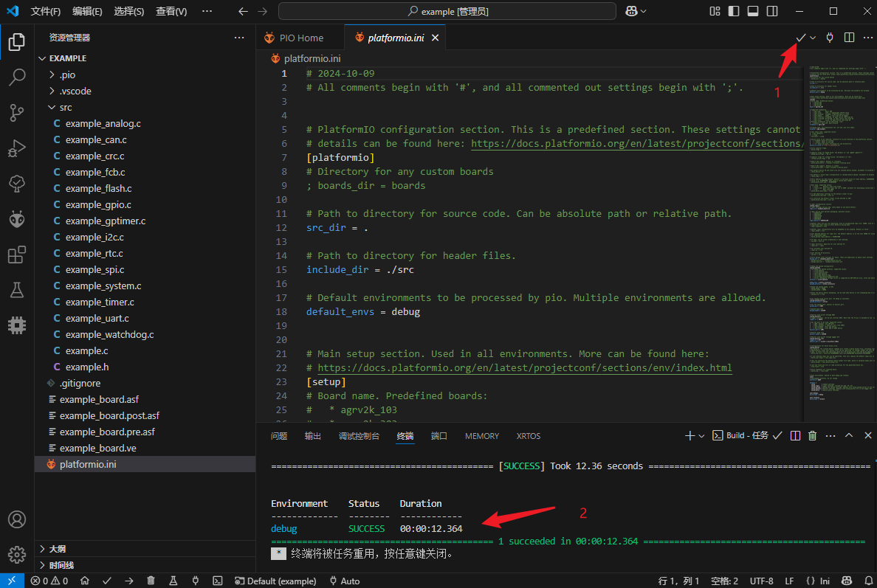Run PlatformIO Build via status bar checkmark

pyautogui.click(x=106, y=581)
